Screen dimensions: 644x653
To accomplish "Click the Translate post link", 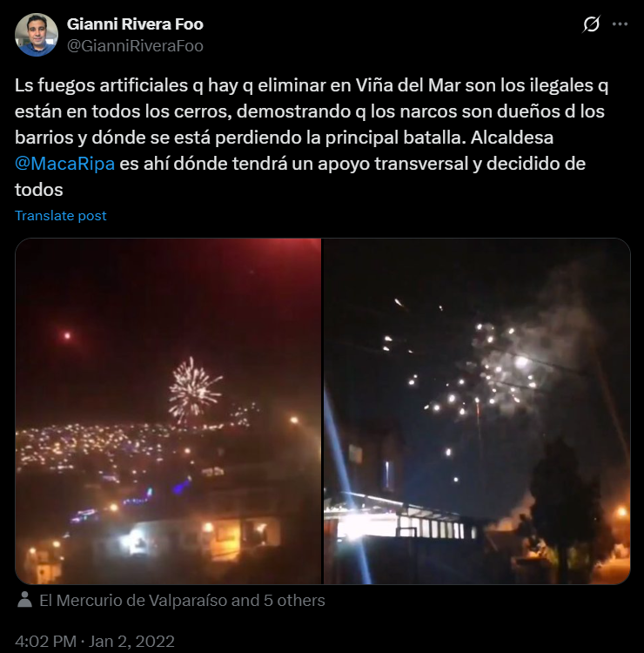I will [61, 216].
